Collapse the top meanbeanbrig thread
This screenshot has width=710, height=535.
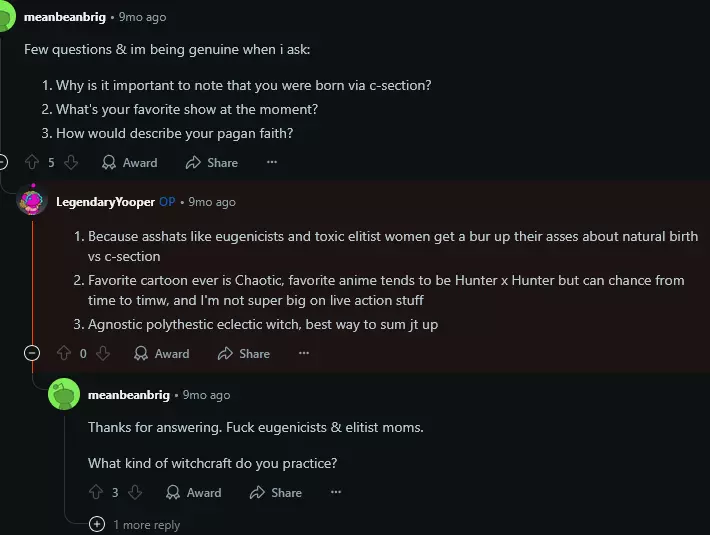click(2, 162)
